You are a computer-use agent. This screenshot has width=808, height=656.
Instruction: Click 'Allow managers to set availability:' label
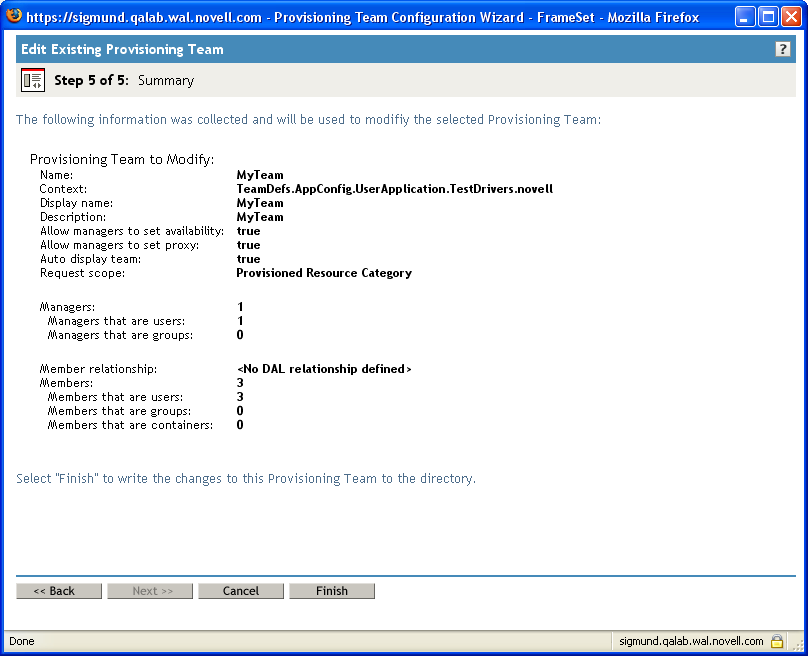pos(132,231)
